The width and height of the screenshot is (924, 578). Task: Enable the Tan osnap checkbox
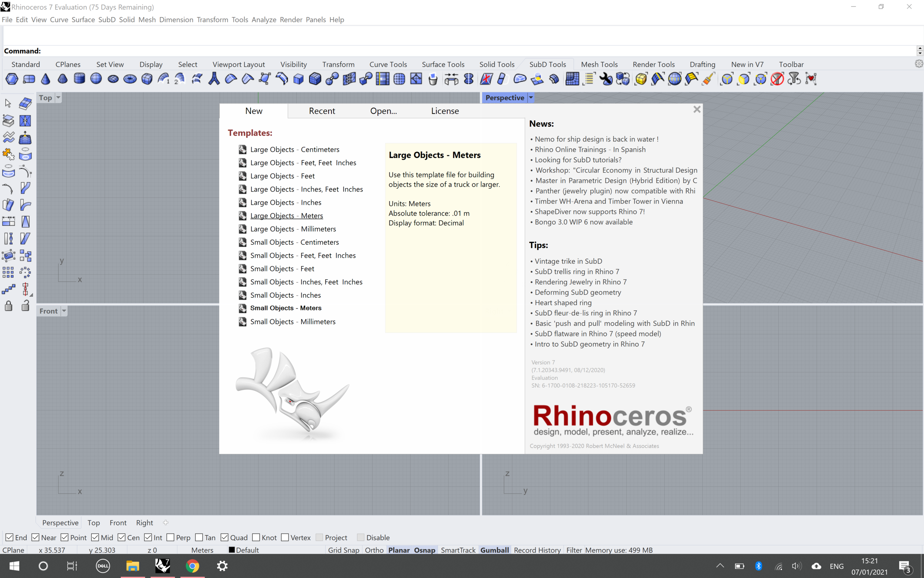[x=198, y=537]
